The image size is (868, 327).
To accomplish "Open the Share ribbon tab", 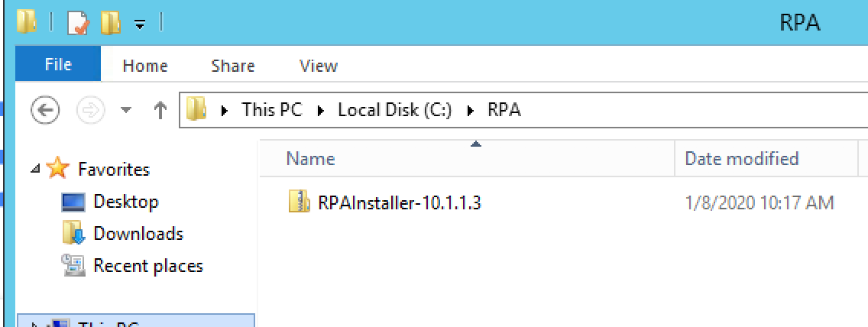I will tap(232, 66).
